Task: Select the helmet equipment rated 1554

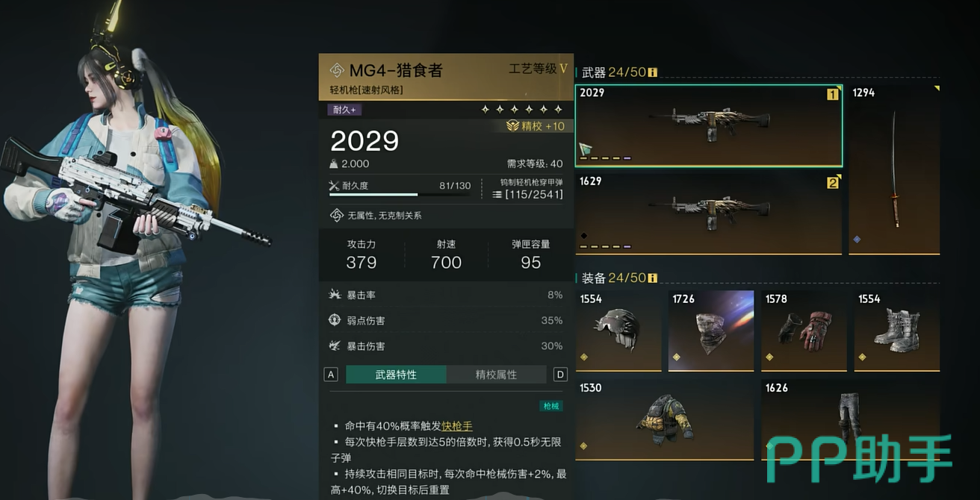Action: tap(618, 331)
